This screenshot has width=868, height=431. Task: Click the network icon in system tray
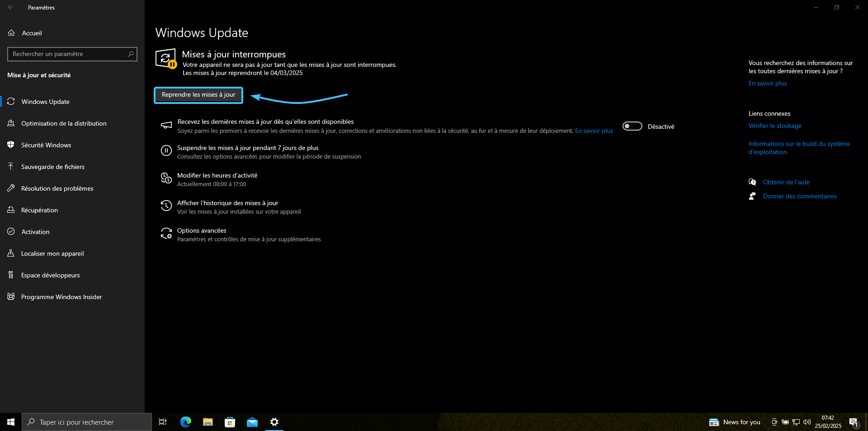click(x=796, y=422)
